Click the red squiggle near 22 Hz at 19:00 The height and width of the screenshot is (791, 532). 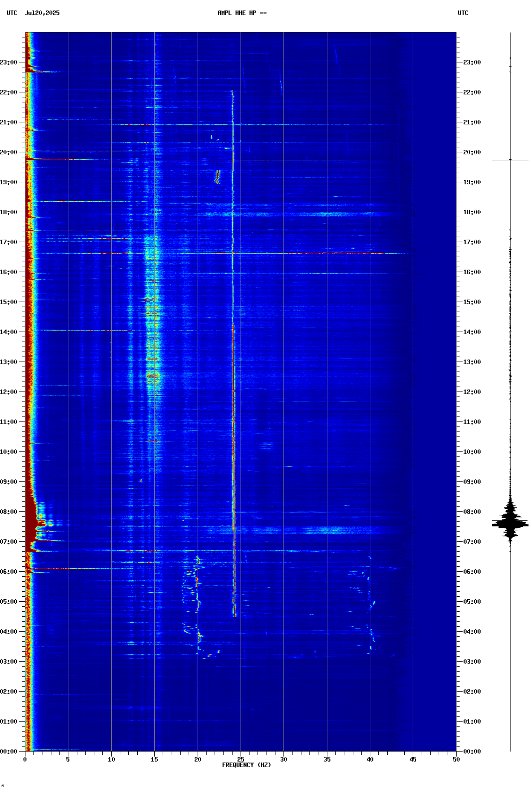217,177
